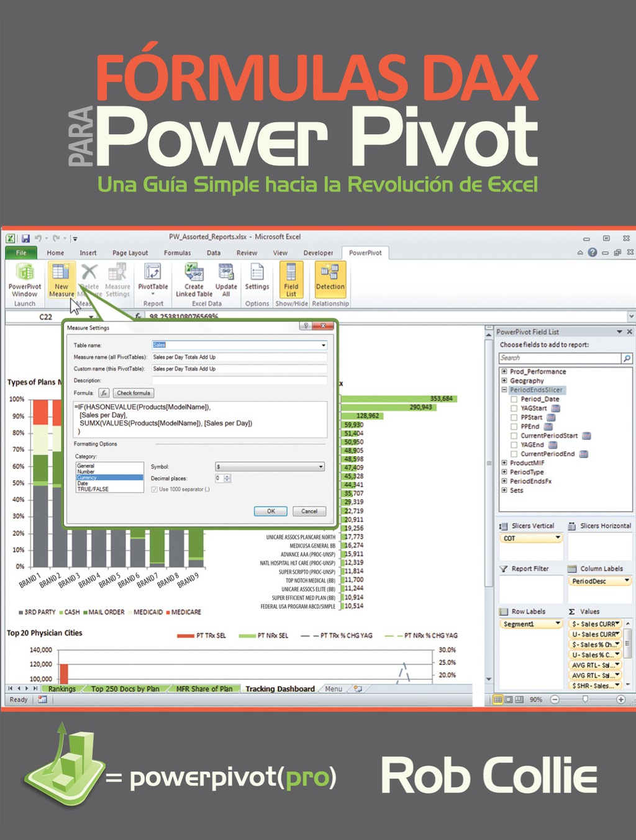Click the Check formula button
636x840 pixels.
click(134, 393)
